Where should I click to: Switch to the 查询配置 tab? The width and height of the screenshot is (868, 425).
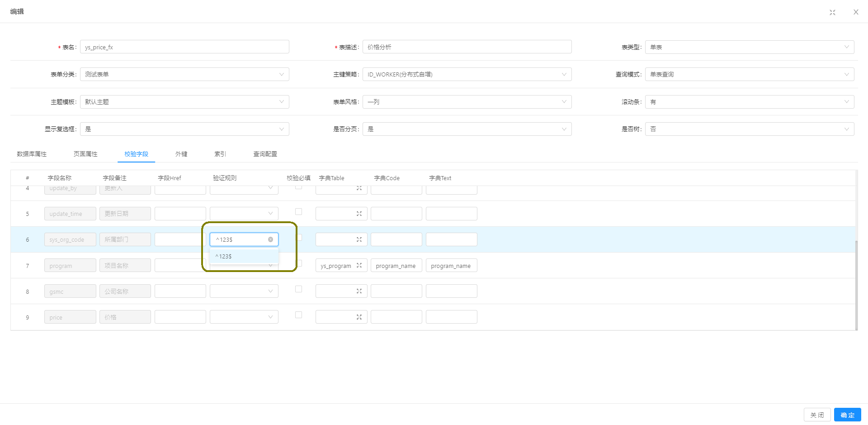(265, 154)
